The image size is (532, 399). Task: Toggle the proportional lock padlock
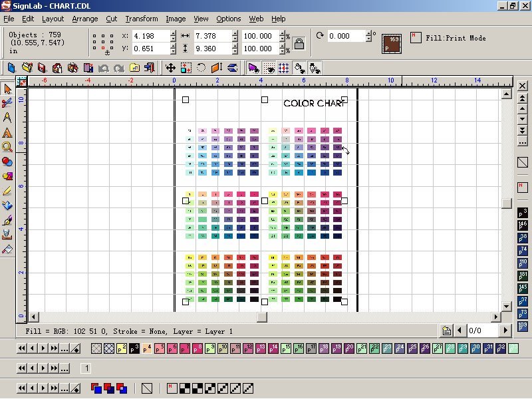click(x=299, y=44)
